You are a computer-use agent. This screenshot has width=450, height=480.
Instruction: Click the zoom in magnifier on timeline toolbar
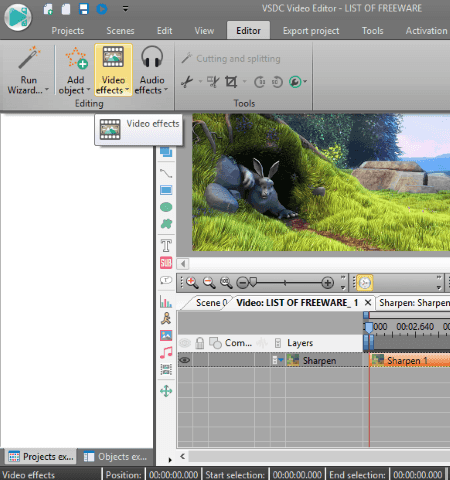click(x=192, y=283)
